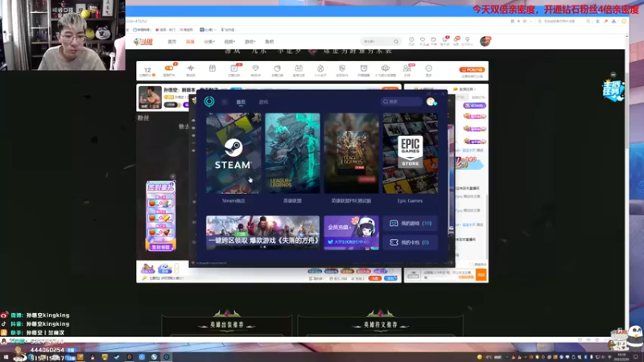Click the streamer avatar thumbnail in room header
Screen dimensions: 644x362
click(150, 97)
